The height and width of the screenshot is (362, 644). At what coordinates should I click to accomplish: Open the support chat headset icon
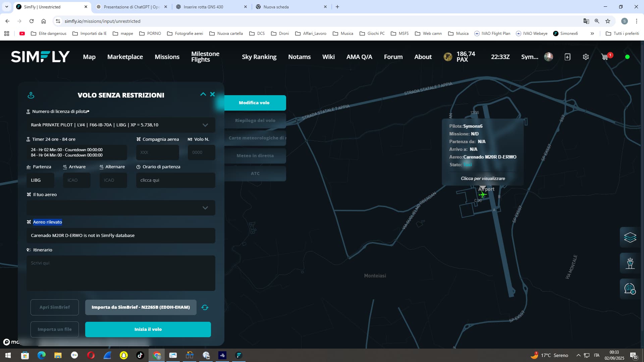pos(630,289)
